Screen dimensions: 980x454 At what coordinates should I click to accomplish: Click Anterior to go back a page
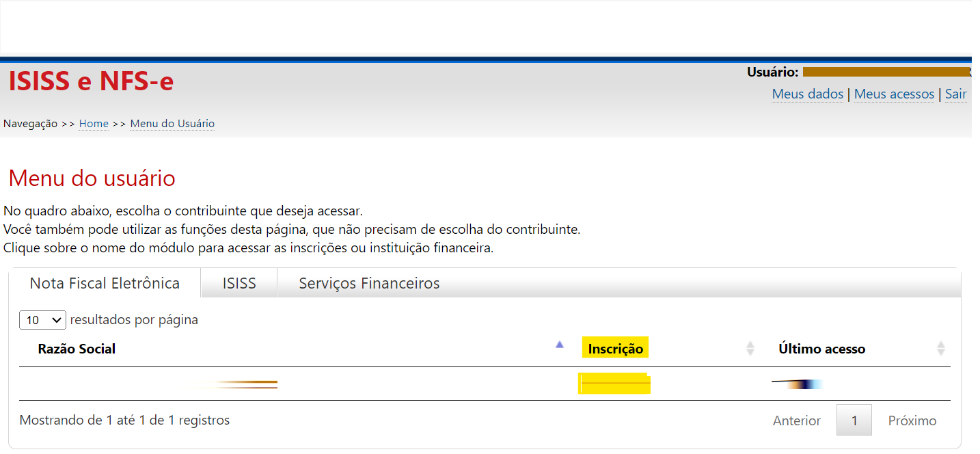[797, 420]
